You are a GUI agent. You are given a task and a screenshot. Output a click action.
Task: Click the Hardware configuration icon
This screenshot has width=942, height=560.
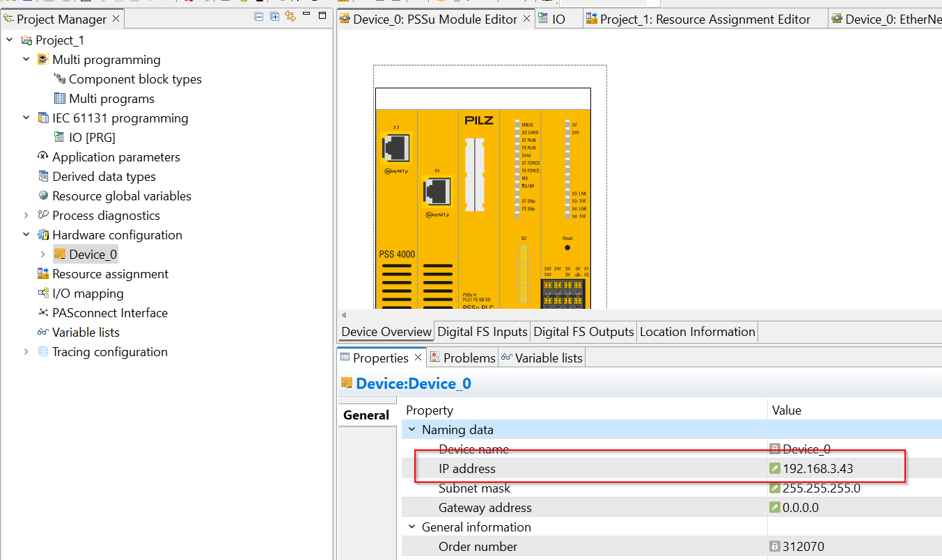point(43,235)
